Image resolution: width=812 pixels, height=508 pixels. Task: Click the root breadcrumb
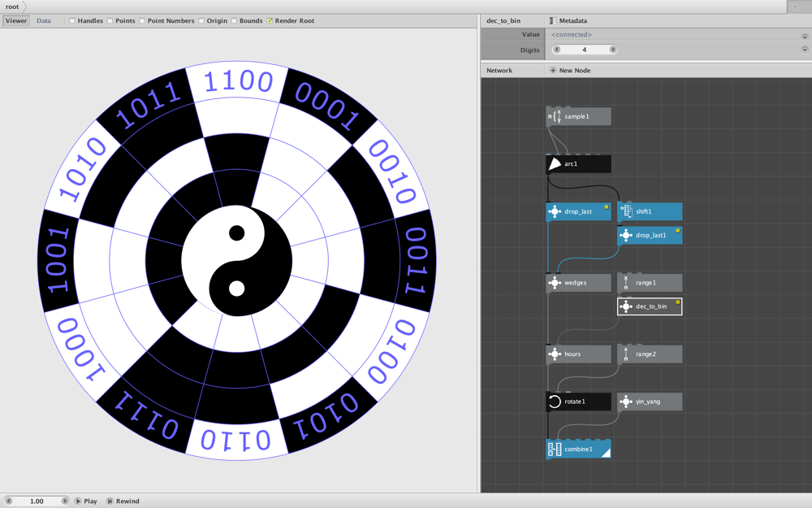coord(12,7)
